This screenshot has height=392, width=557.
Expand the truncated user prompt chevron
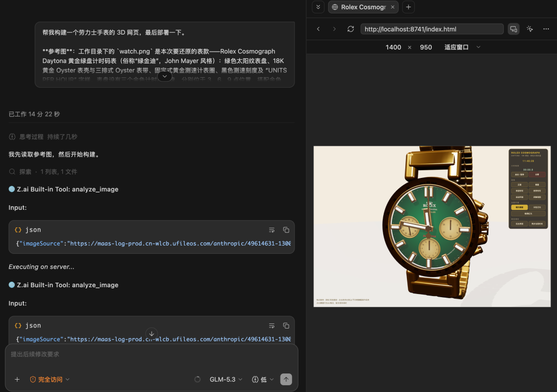click(165, 76)
